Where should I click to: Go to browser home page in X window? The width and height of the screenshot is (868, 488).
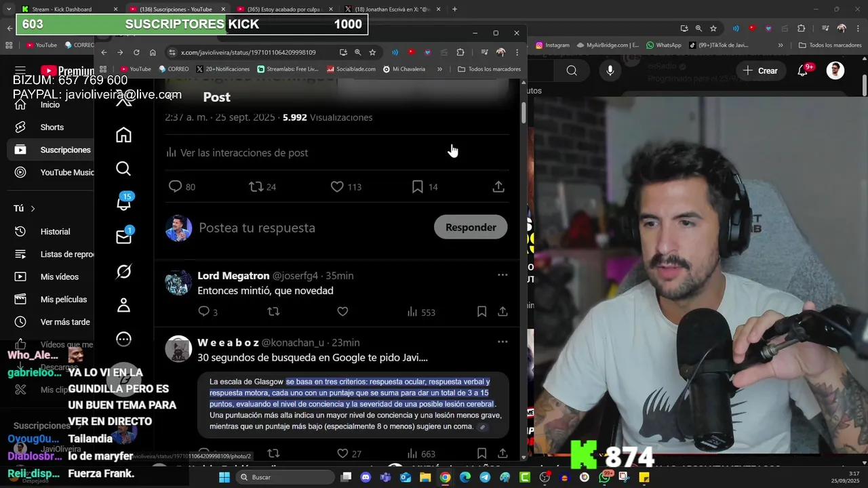pos(153,52)
